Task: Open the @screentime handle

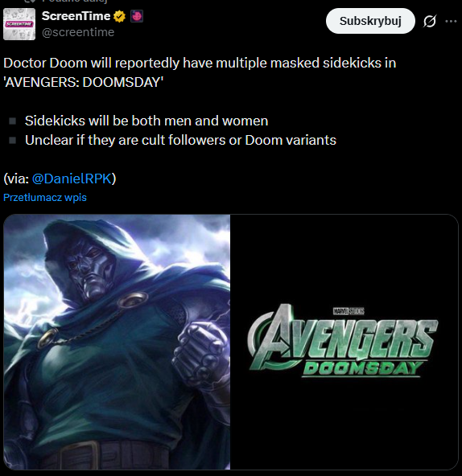Action: (x=78, y=32)
